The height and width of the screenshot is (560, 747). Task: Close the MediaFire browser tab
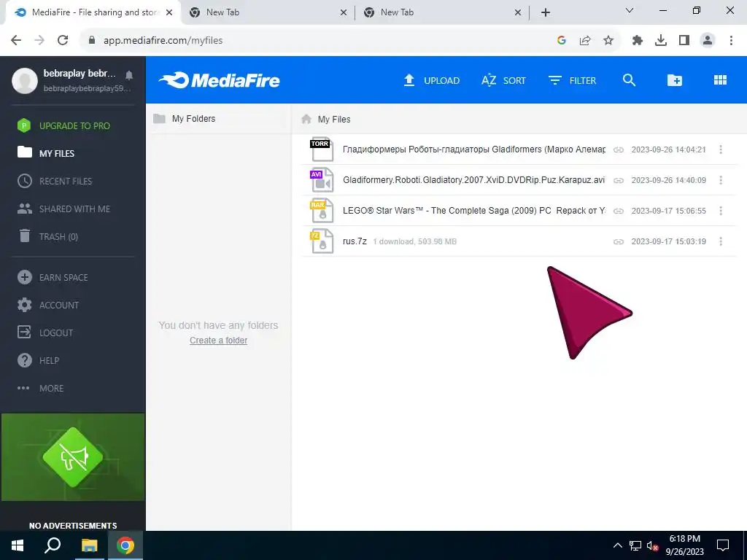pyautogui.click(x=169, y=13)
